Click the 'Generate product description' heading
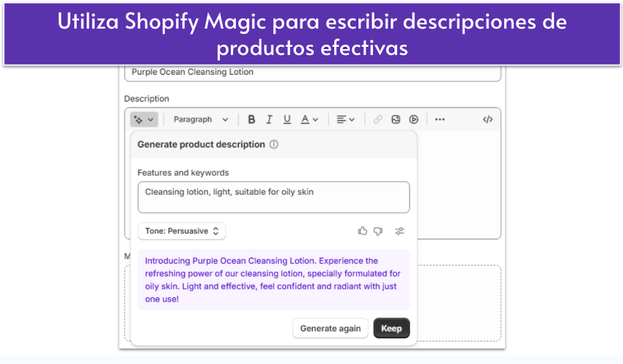623x364 pixels. tap(201, 144)
